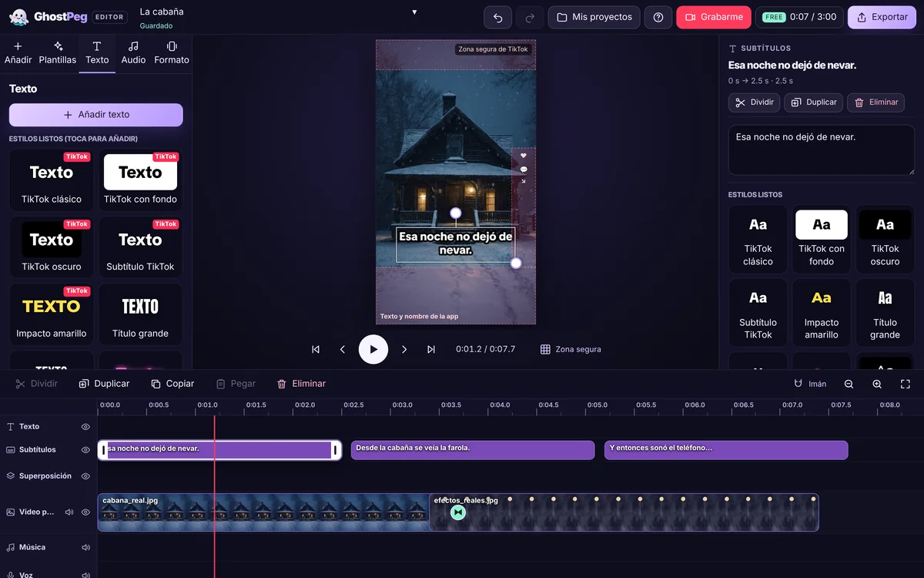The width and height of the screenshot is (924, 578).
Task: Apply the Impacto amarillo Aa style
Action: (x=822, y=313)
